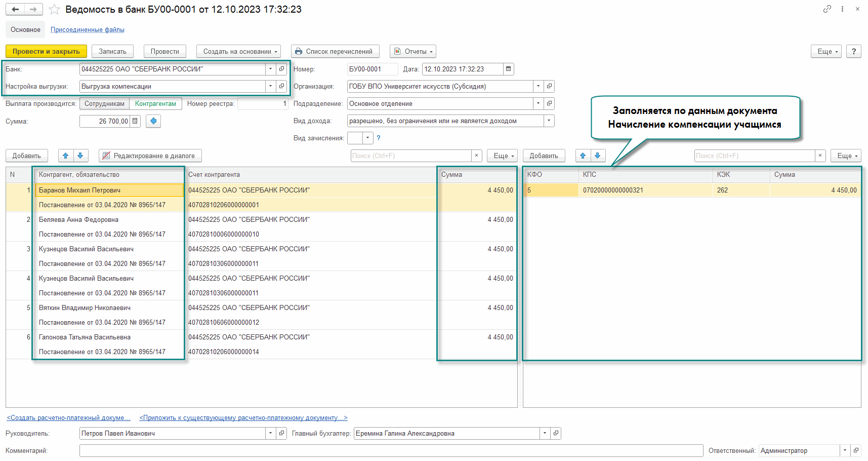Open Список перечислений

click(335, 51)
